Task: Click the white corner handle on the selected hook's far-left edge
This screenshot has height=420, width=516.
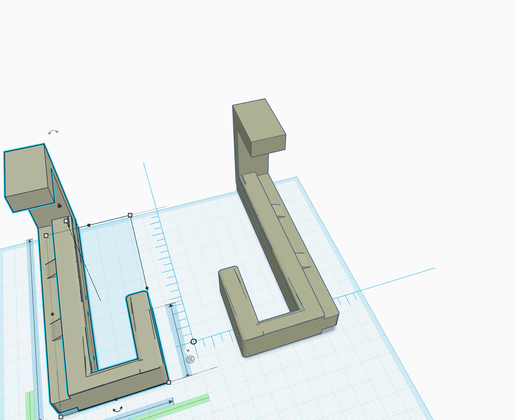Action: pos(46,235)
